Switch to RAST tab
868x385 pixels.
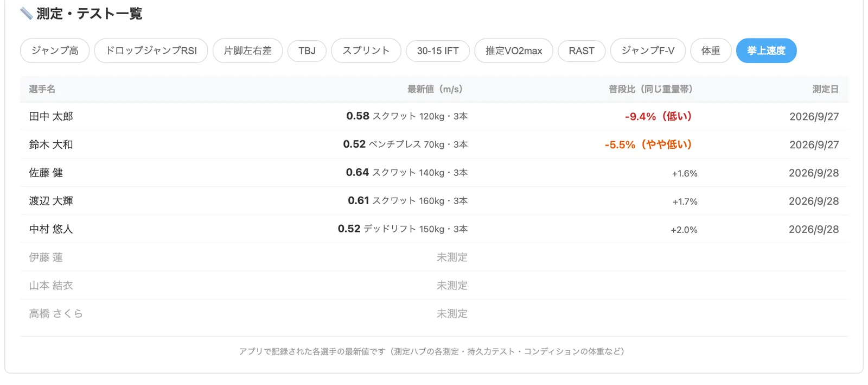point(582,51)
